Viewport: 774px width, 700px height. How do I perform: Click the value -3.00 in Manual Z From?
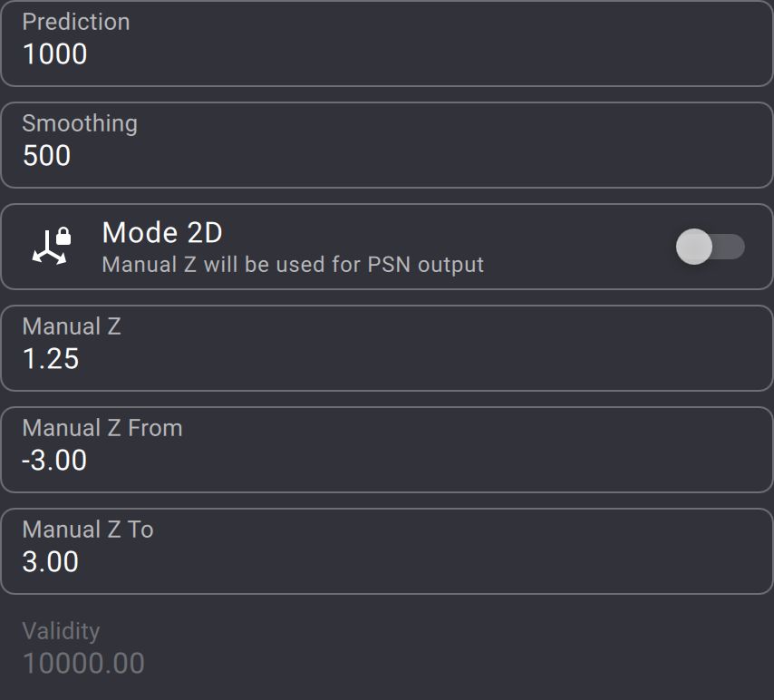click(54, 461)
